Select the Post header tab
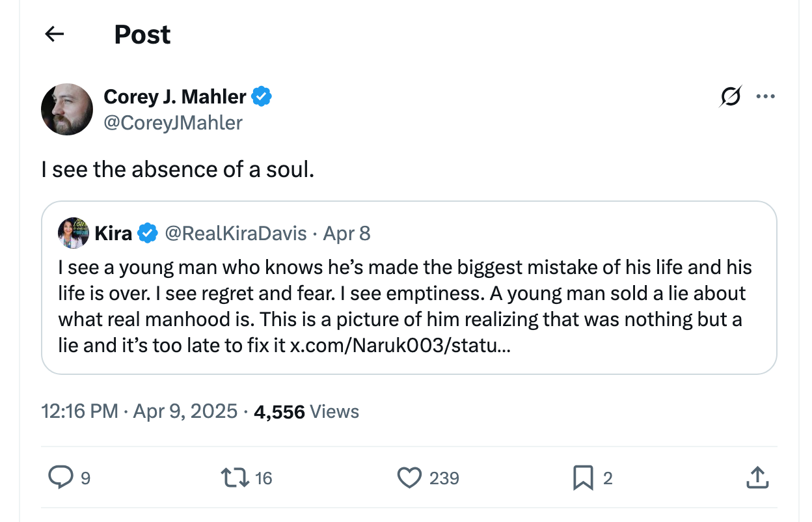The height and width of the screenshot is (522, 812). pyautogui.click(x=142, y=34)
